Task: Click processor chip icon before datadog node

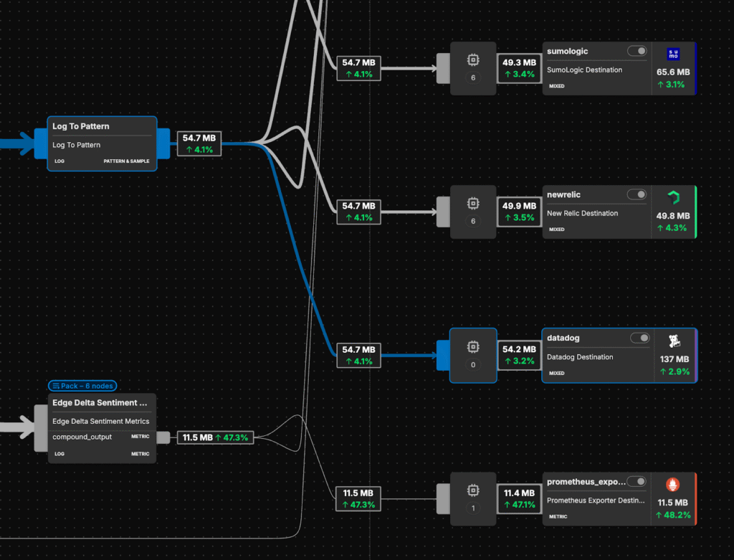Action: tap(472, 348)
